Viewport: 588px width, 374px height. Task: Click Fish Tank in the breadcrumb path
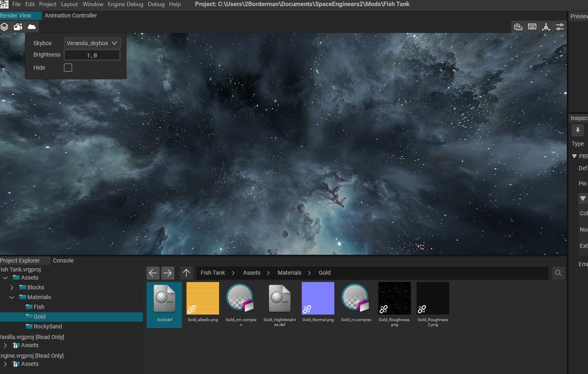coord(213,273)
